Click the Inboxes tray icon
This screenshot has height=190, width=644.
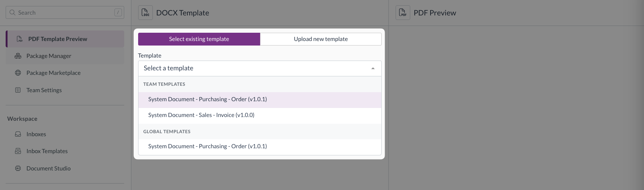click(18, 134)
